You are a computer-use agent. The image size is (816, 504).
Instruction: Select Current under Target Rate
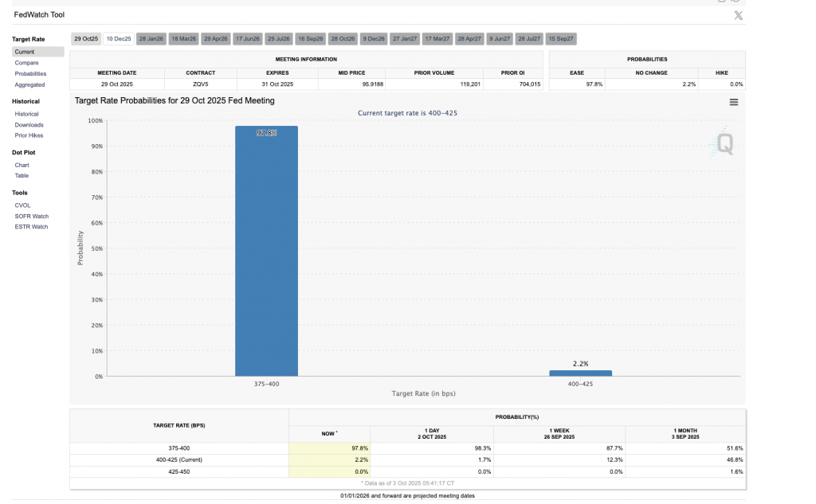tap(25, 52)
